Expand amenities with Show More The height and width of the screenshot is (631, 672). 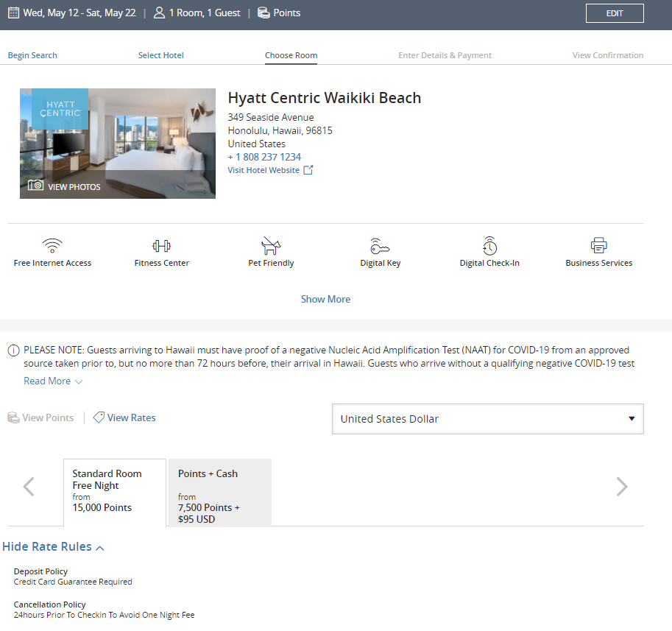tap(326, 299)
